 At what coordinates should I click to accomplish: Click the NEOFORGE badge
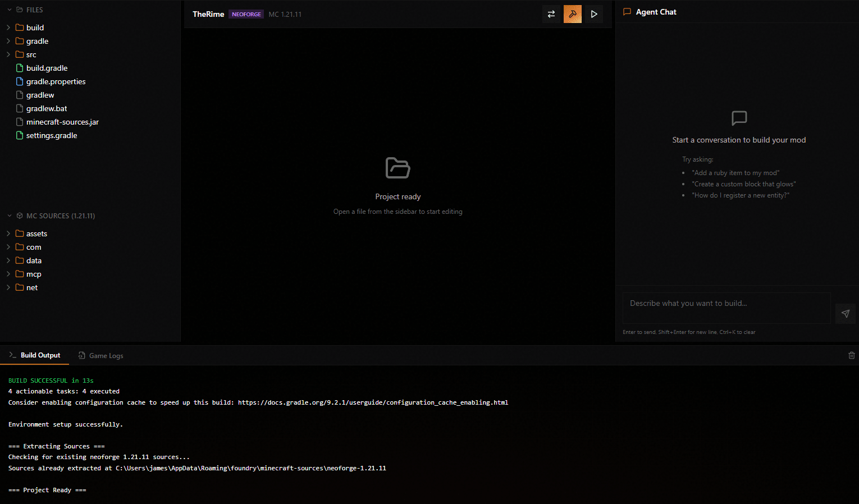click(246, 14)
